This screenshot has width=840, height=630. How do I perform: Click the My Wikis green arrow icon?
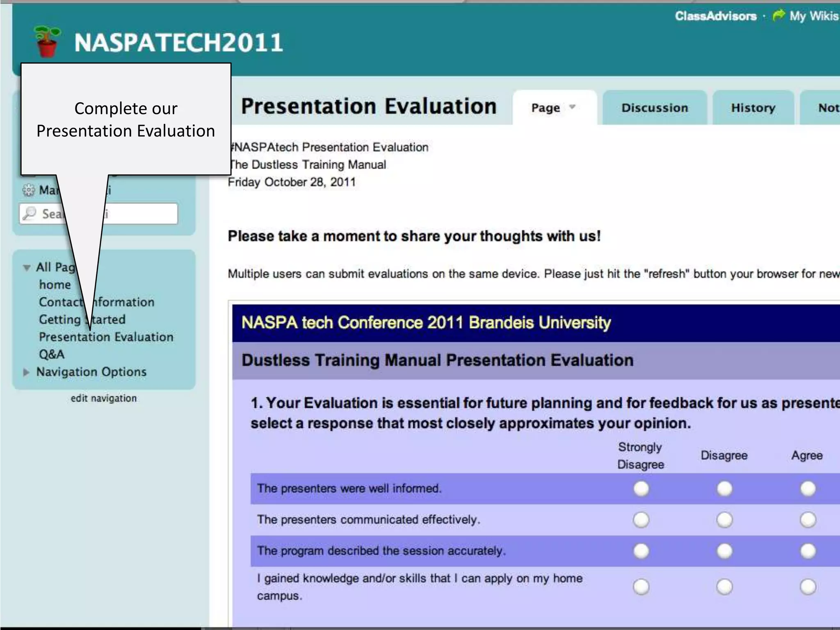pos(778,15)
